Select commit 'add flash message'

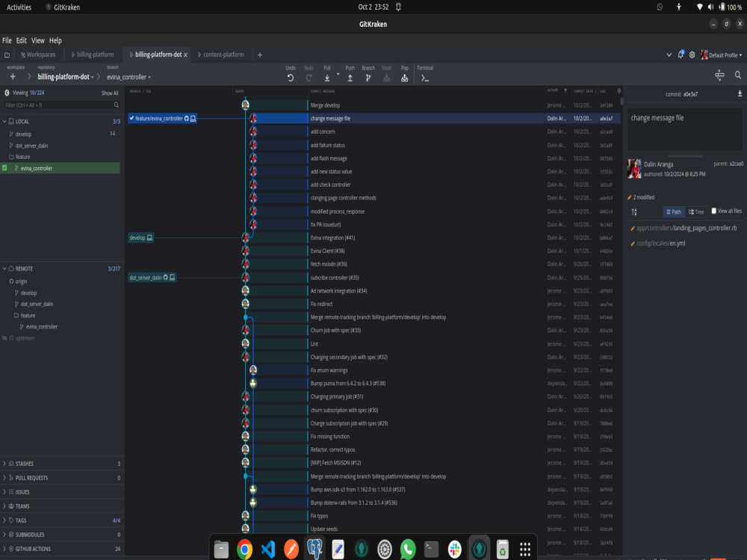(329, 158)
